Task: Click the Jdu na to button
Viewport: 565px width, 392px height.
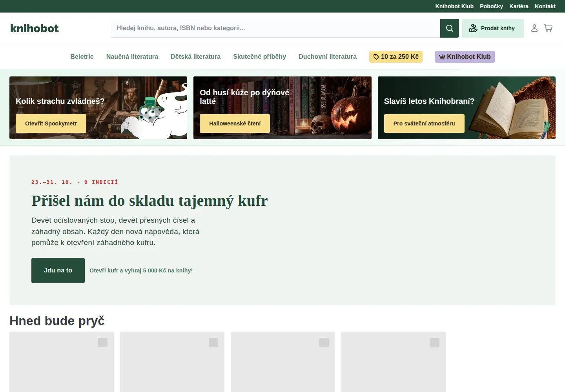Action: (x=58, y=270)
